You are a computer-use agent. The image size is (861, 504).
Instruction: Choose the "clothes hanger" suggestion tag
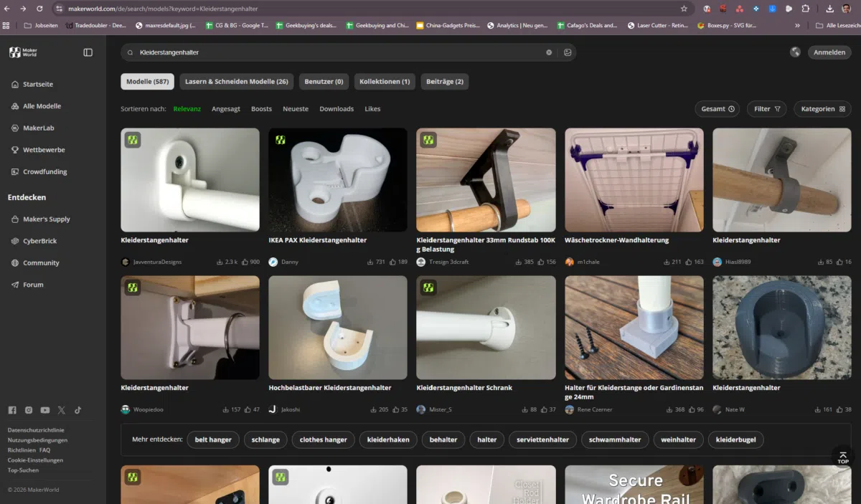coord(323,439)
